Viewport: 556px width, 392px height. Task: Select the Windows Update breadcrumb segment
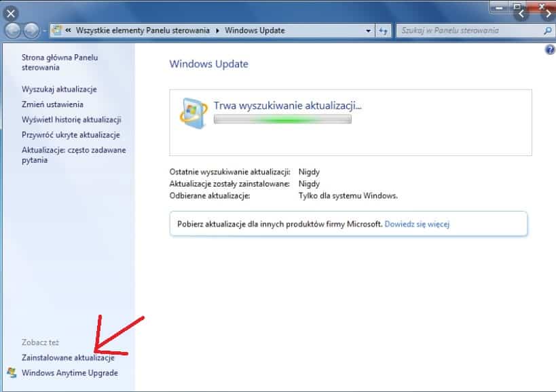pyautogui.click(x=255, y=31)
